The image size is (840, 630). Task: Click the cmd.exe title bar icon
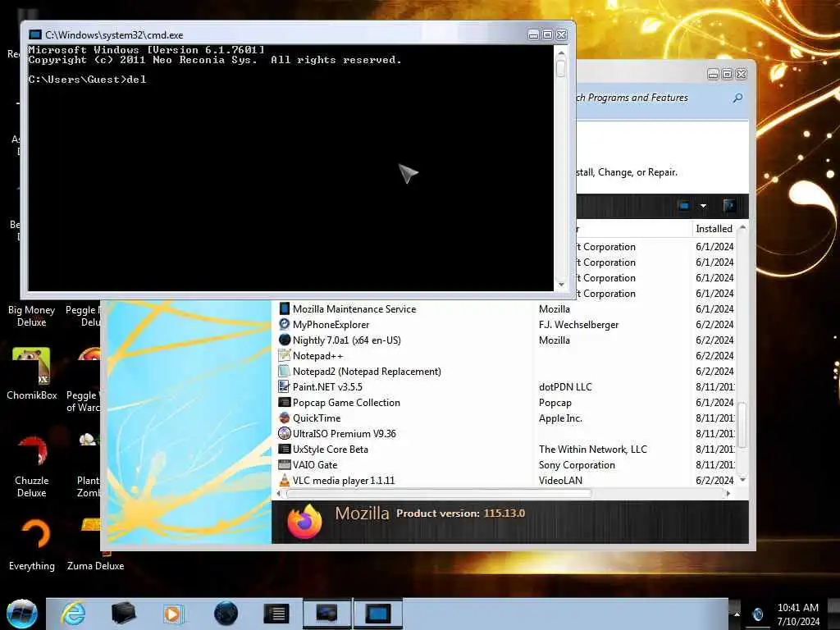34,34
